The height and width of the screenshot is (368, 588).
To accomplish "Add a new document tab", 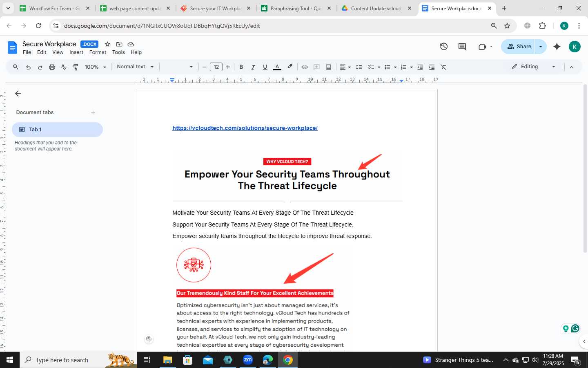I will tap(93, 112).
